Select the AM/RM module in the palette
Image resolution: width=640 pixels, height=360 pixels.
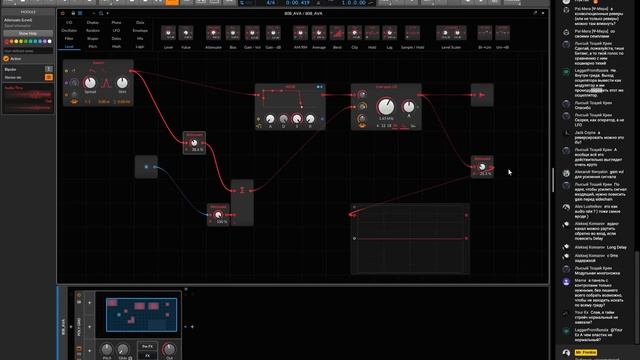pos(300,33)
